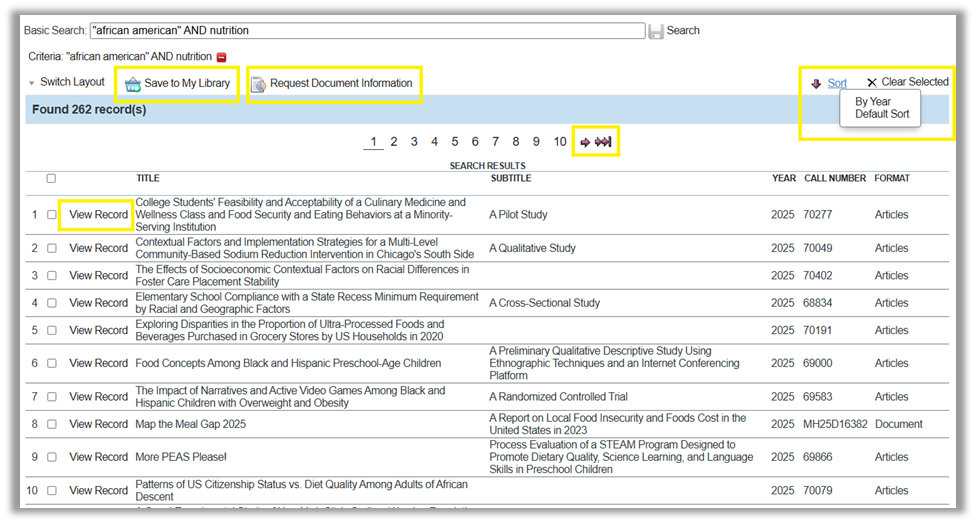Go to next results page arrow

point(585,142)
